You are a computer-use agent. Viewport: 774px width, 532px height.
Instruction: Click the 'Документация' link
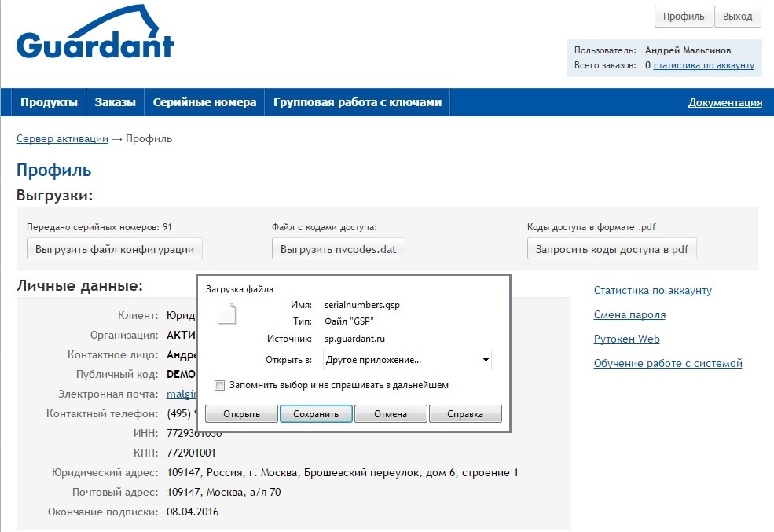coord(724,102)
